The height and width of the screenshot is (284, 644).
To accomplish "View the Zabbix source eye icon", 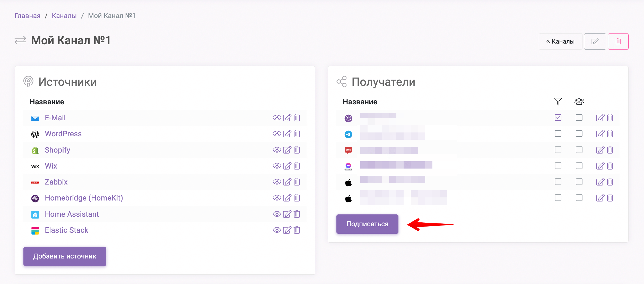I will click(277, 182).
